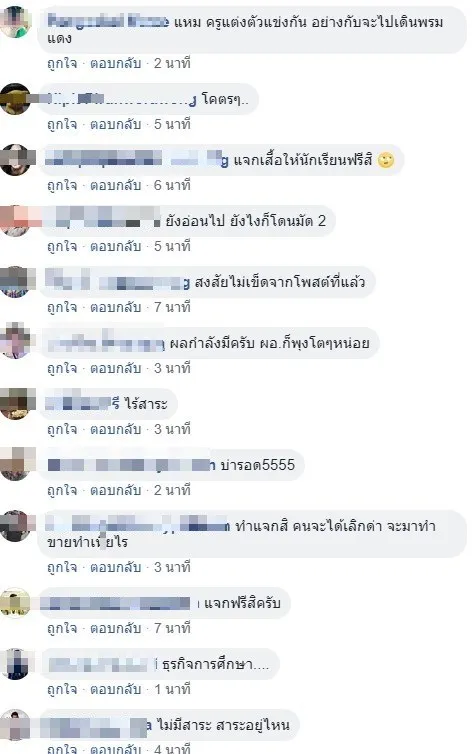
Task: Like the comment โคตรๆ.. via ถูกใจ
Action: (x=62, y=125)
